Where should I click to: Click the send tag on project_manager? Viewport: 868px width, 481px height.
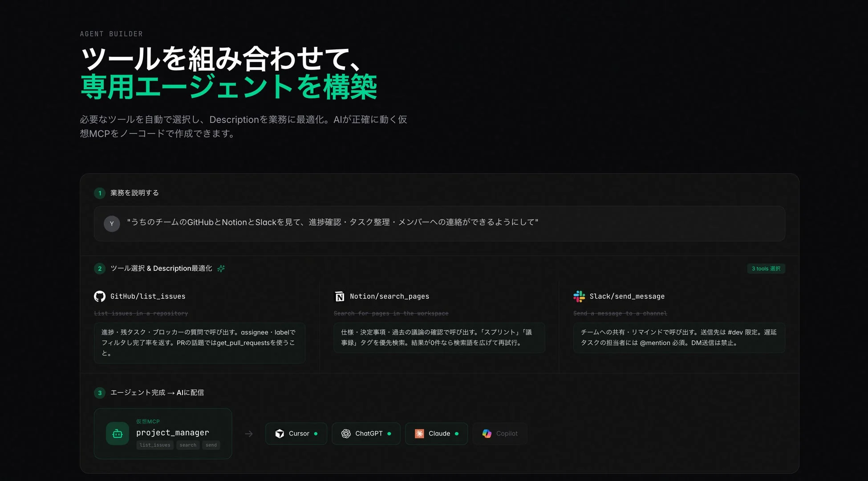click(x=211, y=445)
